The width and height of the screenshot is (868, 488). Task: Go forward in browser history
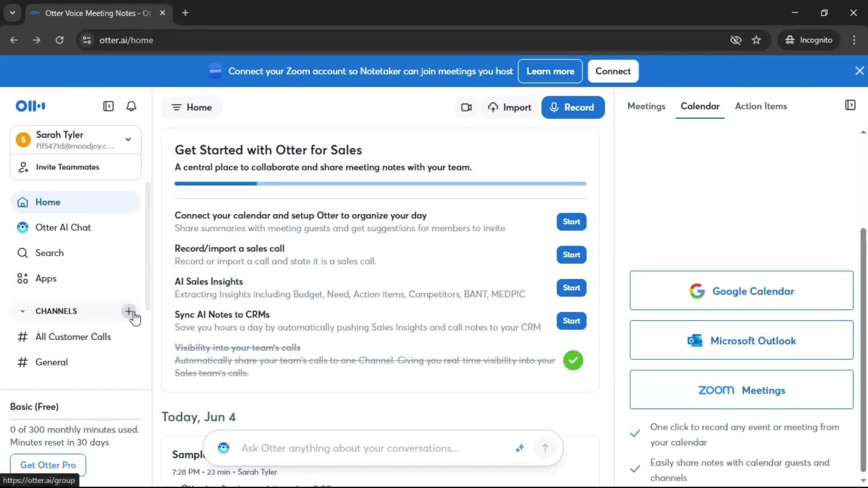tap(37, 40)
